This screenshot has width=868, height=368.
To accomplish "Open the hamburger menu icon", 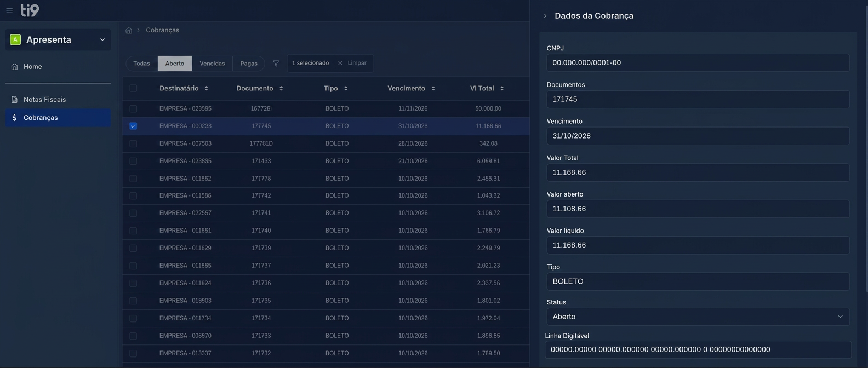I will click(x=9, y=10).
